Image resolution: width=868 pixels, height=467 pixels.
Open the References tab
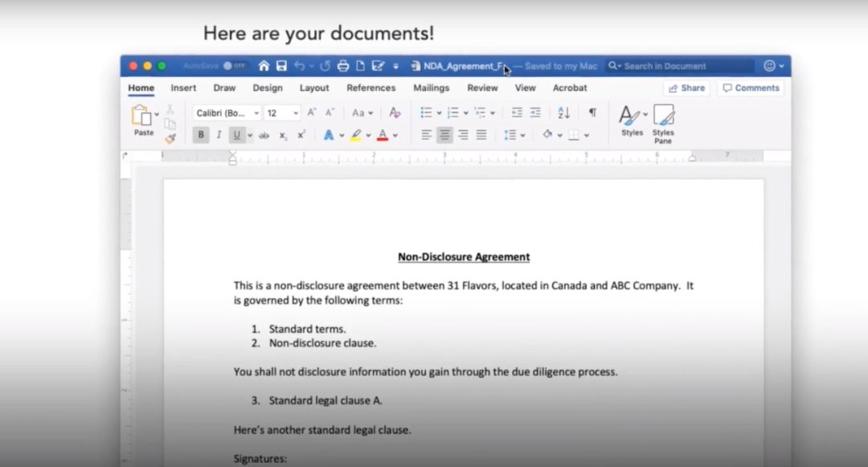[371, 88]
